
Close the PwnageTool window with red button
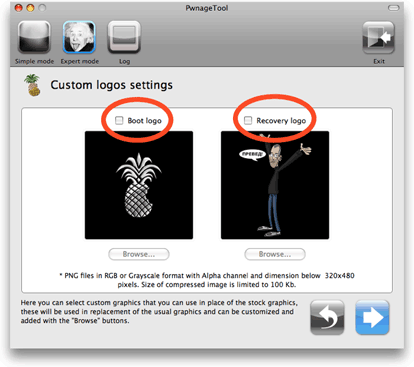click(19, 8)
